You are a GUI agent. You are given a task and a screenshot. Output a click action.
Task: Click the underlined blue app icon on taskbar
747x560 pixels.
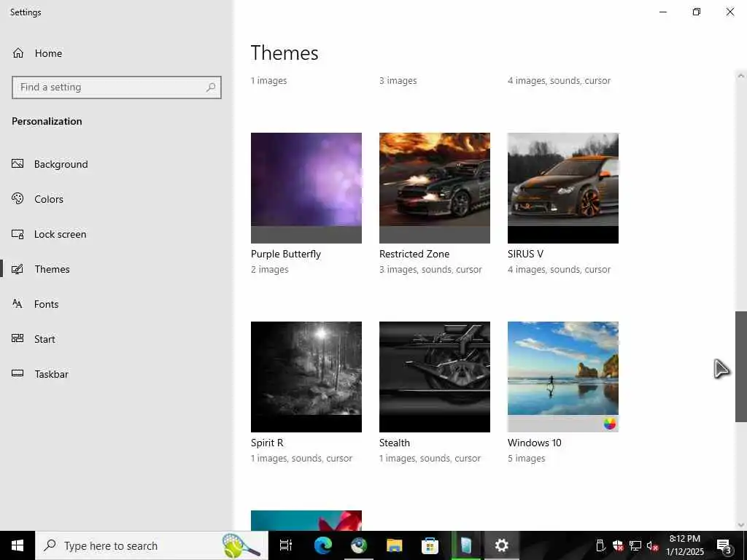click(x=466, y=545)
